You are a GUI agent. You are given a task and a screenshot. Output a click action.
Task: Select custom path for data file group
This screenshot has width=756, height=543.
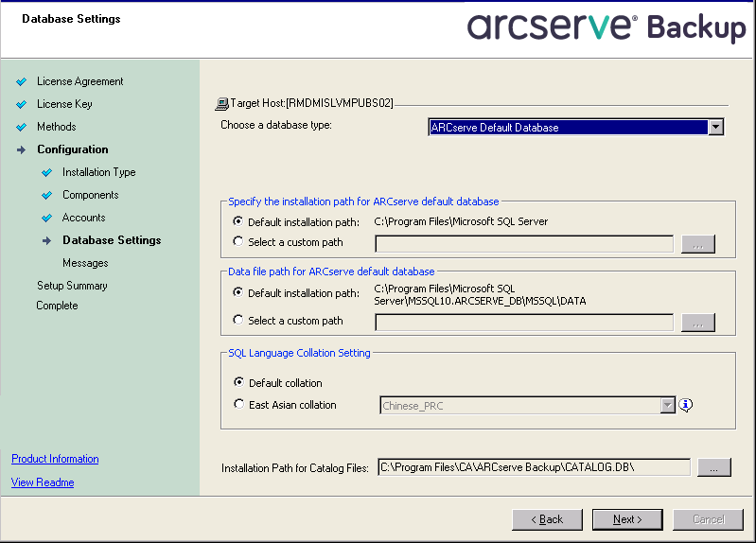tap(237, 320)
